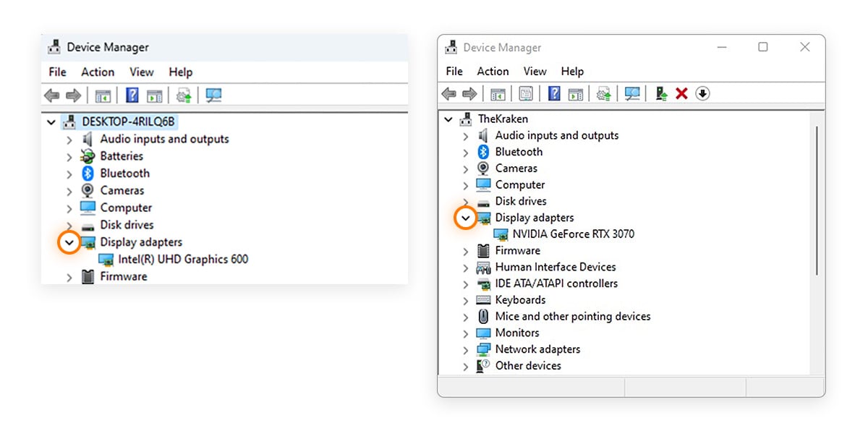
Task: Collapse the TheKraken root node chevron
Action: coord(449,119)
